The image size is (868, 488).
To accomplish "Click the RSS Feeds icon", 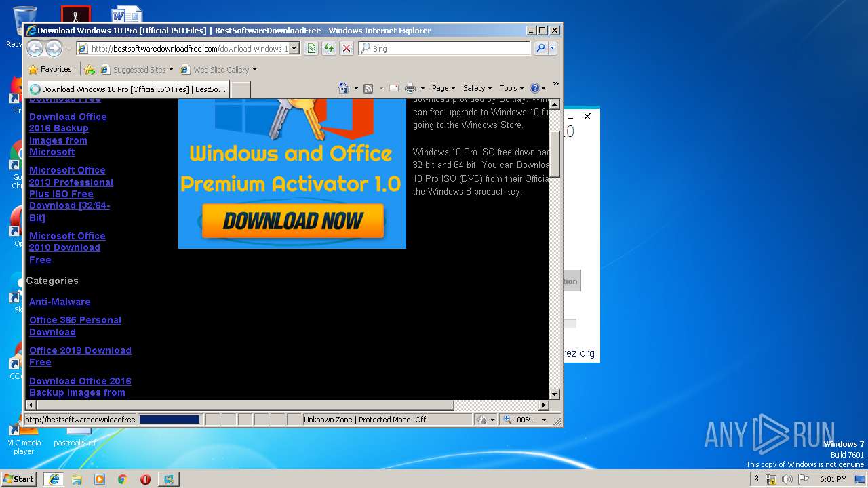I will [x=368, y=88].
